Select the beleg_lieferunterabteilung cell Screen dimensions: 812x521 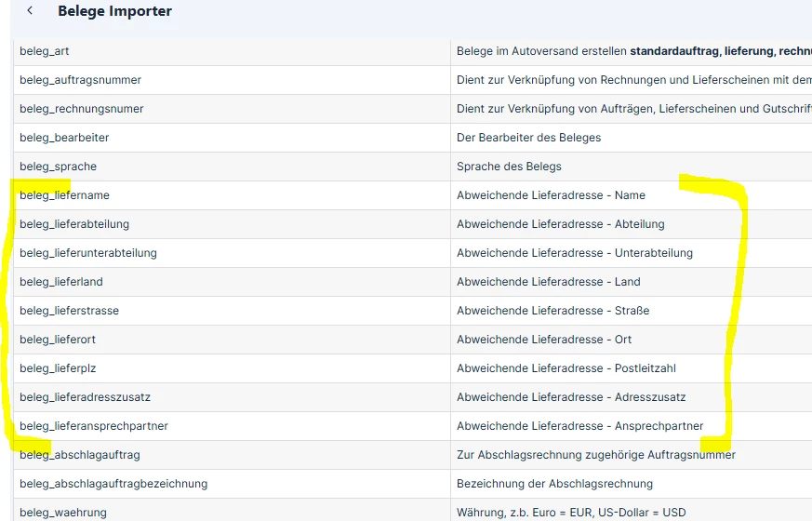(232, 253)
